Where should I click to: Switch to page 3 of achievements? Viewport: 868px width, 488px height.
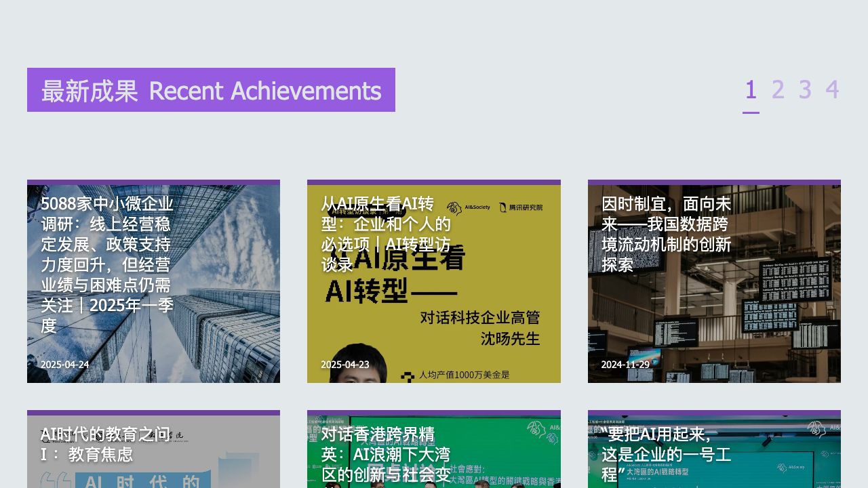[805, 89]
